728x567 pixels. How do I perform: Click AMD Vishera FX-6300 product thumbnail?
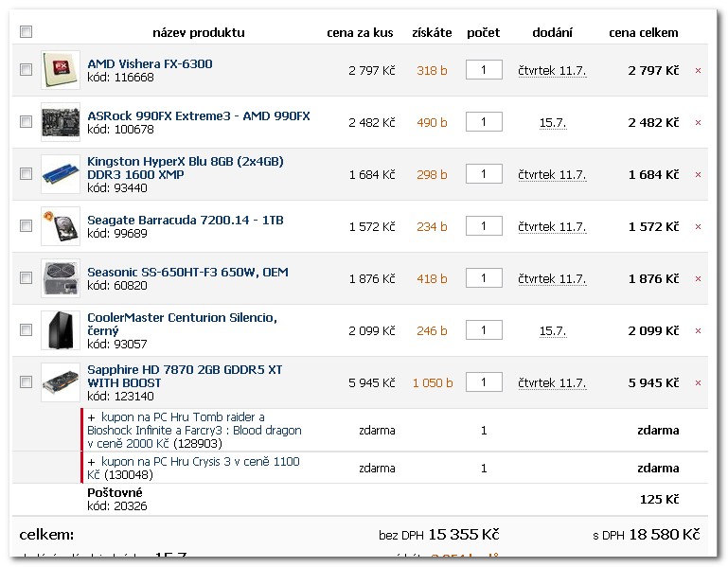tap(61, 70)
